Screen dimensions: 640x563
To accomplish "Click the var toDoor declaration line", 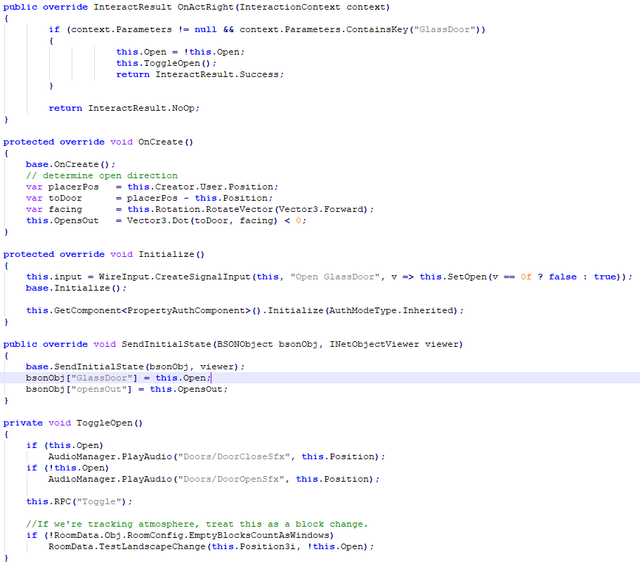I will (x=149, y=198).
